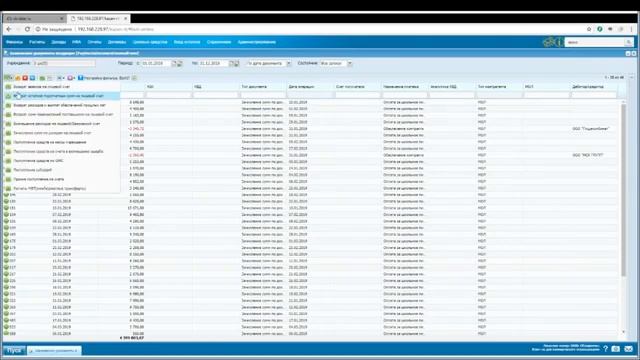
Task: Click the orange edit record toolbar icon
Action: pos(18,78)
